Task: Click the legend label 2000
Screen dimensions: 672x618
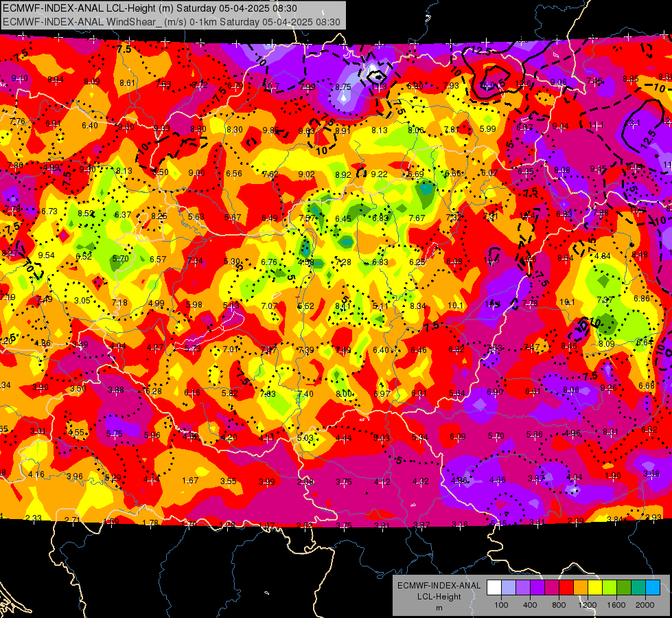Action: pos(645,605)
